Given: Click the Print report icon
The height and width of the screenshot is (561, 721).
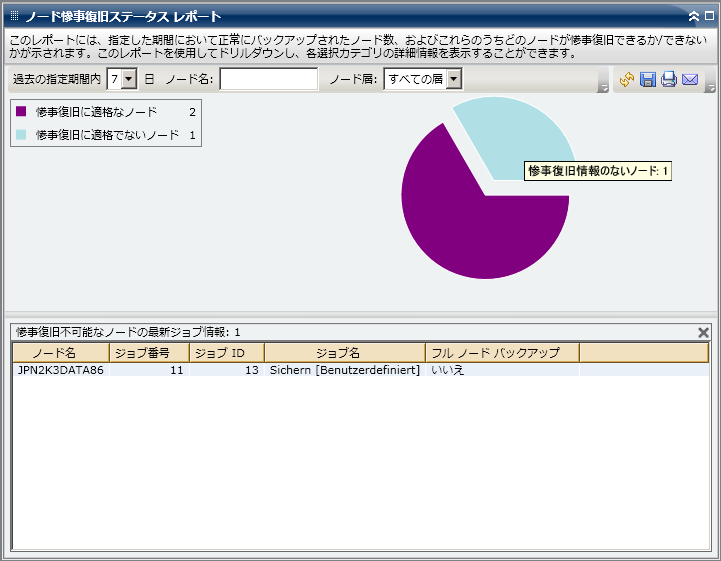Looking at the screenshot, I should [669, 80].
